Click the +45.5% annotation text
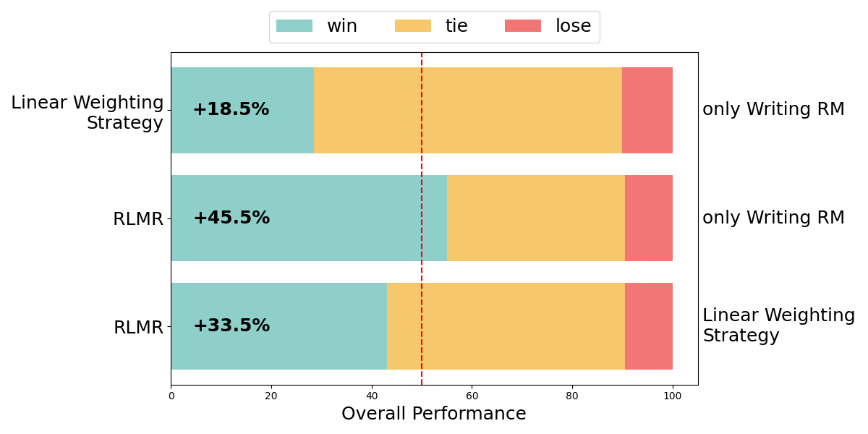Image resolution: width=868 pixels, height=434 pixels. click(231, 218)
